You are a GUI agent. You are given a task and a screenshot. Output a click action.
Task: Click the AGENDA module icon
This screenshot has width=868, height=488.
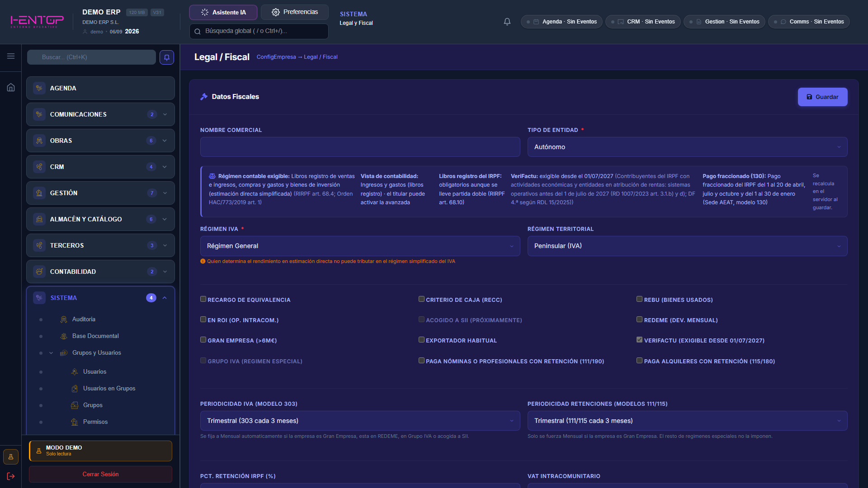pos(39,88)
